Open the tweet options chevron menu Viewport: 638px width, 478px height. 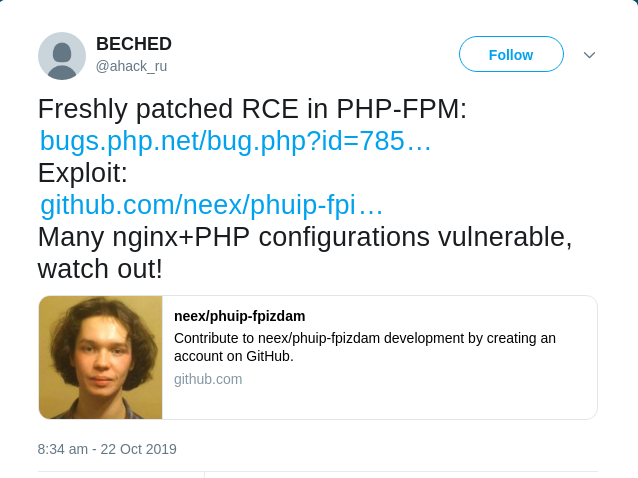coord(589,55)
